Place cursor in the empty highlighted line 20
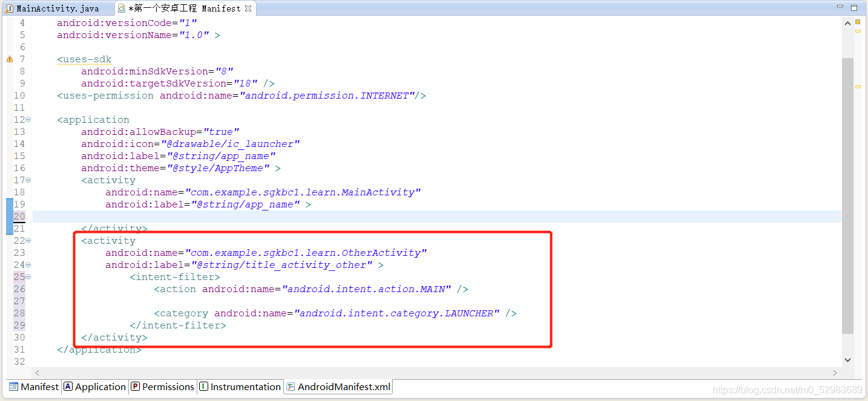This screenshot has width=868, height=401. (x=436, y=217)
